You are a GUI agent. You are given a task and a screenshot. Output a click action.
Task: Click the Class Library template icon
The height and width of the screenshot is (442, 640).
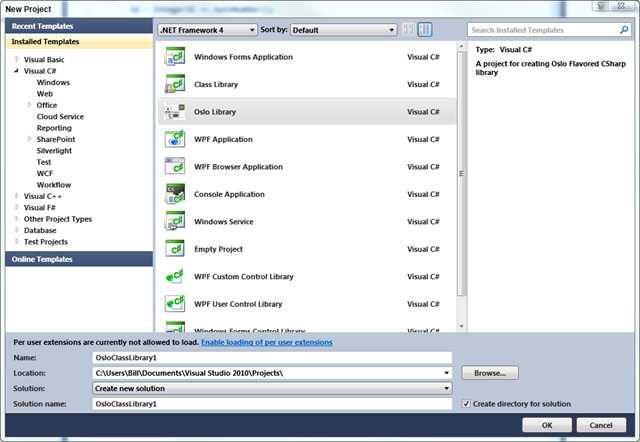pyautogui.click(x=175, y=84)
